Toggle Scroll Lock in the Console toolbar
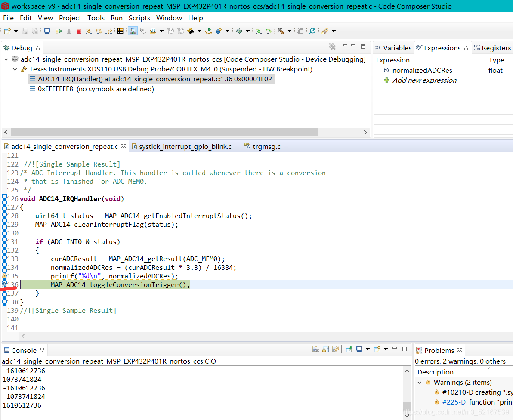513x420 pixels. pos(325,349)
